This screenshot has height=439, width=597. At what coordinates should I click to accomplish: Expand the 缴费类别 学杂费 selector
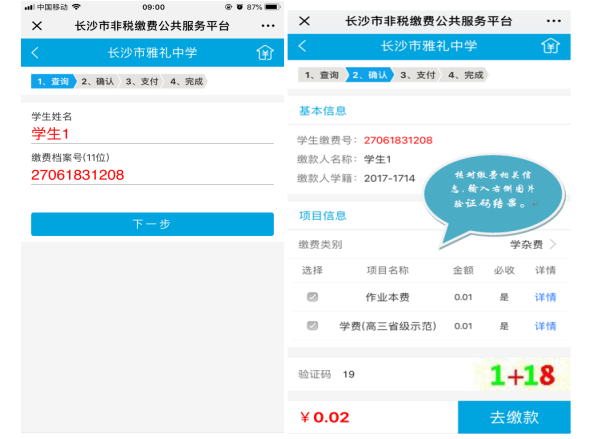tap(429, 244)
